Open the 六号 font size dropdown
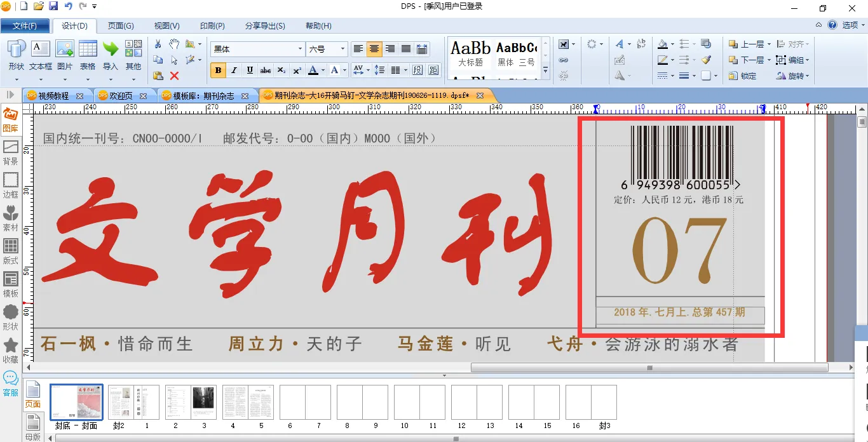This screenshot has width=868, height=442. point(343,49)
